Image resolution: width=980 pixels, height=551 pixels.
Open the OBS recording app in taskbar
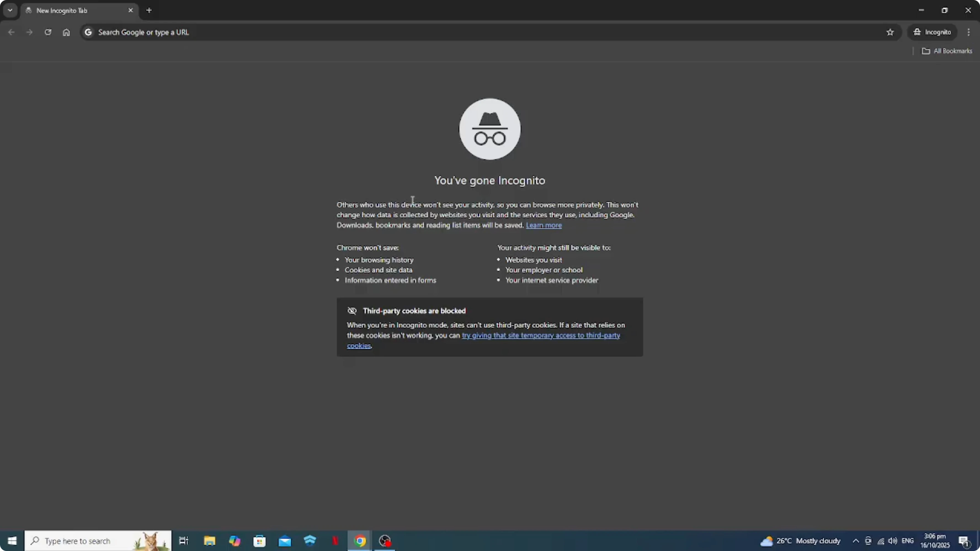(385, 541)
